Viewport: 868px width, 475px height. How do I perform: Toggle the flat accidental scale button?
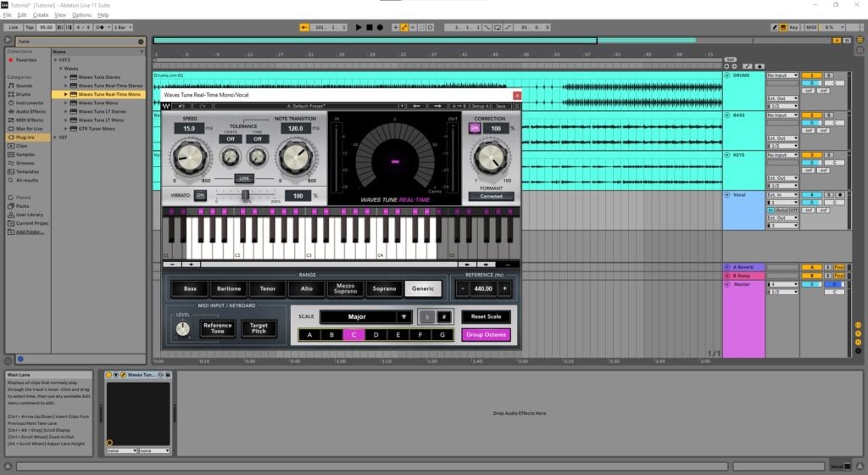(426, 316)
